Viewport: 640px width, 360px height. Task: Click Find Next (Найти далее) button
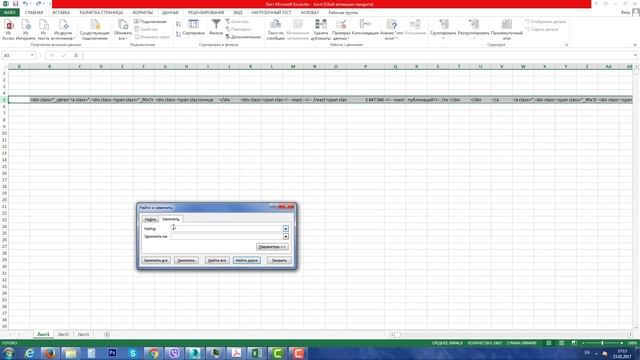point(247,260)
